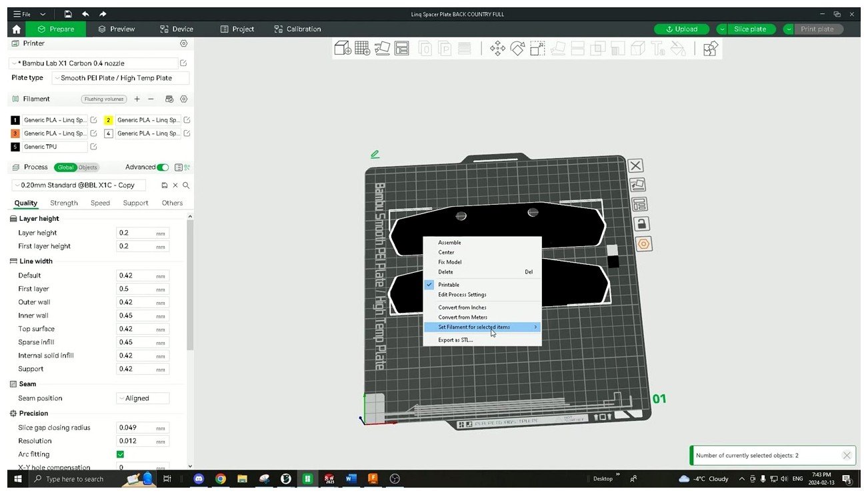868x495 pixels.
Task: Toggle the Advanced settings switch
Action: click(163, 167)
